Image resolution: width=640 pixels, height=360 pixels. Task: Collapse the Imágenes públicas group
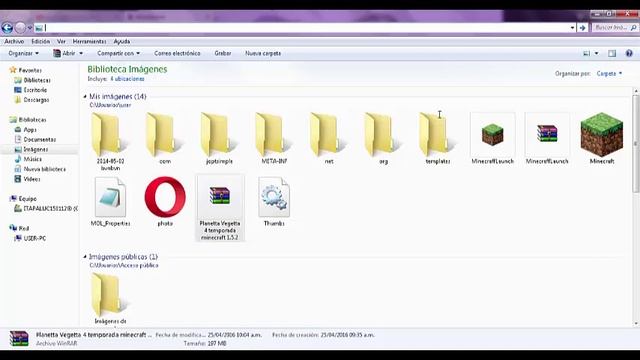tap(85, 257)
